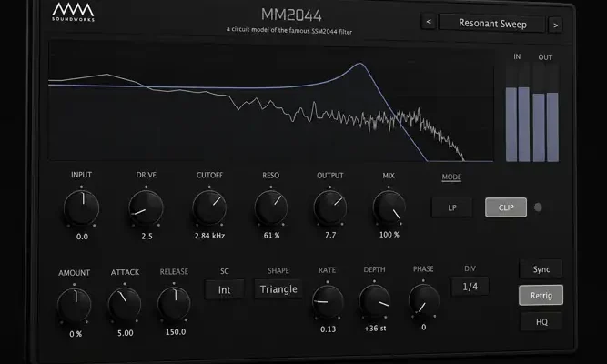Click the SSM2044 filter subtitle text
Image resolution: width=607 pixels, height=364 pixels.
click(289, 31)
